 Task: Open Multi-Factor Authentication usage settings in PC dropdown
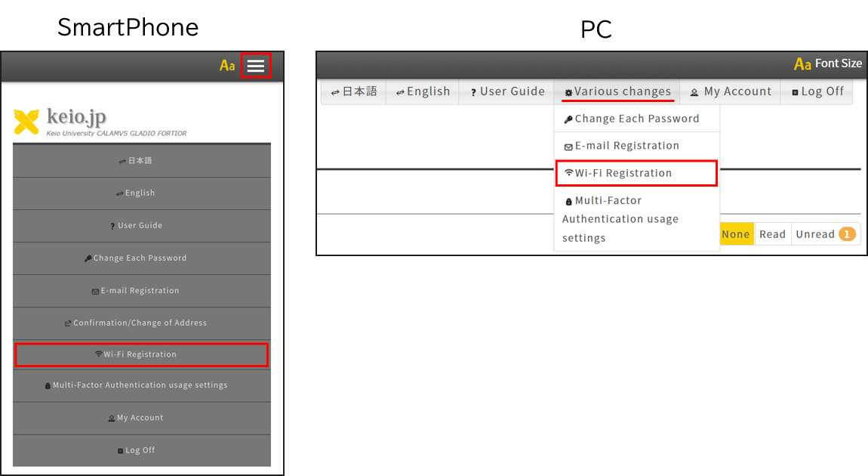[x=620, y=219]
